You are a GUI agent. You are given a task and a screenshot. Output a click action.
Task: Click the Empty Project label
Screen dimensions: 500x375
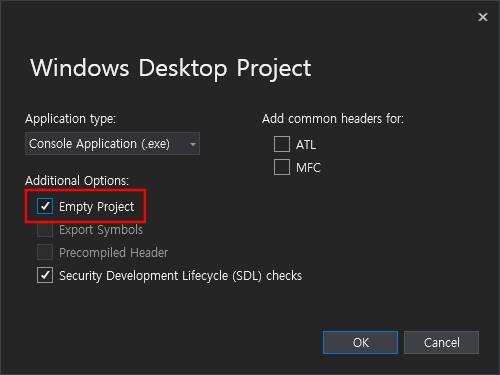click(97, 207)
